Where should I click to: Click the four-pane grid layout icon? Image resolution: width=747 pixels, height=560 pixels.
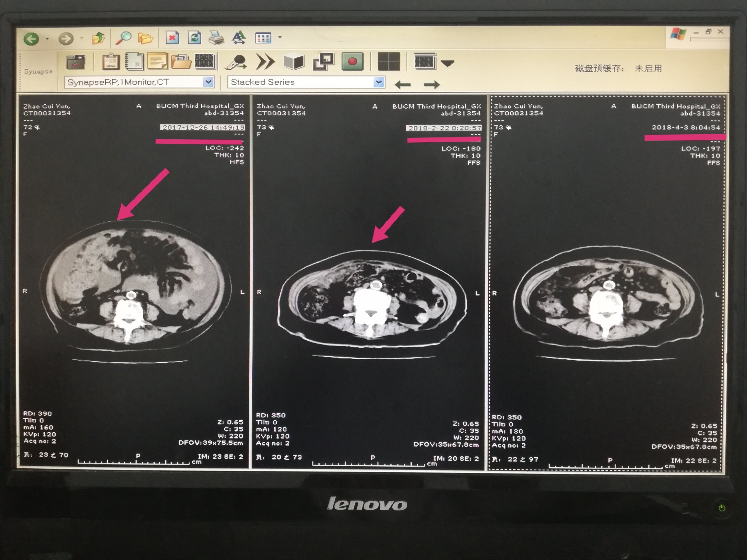[x=388, y=62]
